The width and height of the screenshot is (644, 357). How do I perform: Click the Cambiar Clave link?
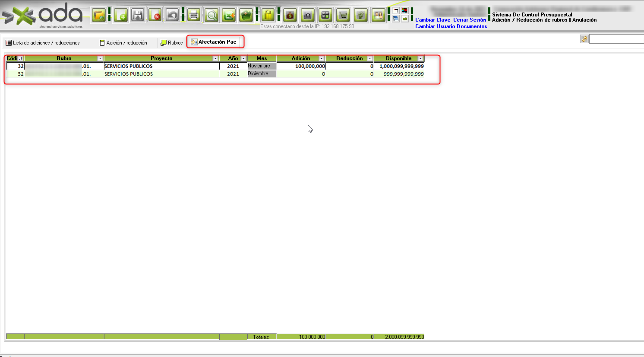[x=432, y=20]
